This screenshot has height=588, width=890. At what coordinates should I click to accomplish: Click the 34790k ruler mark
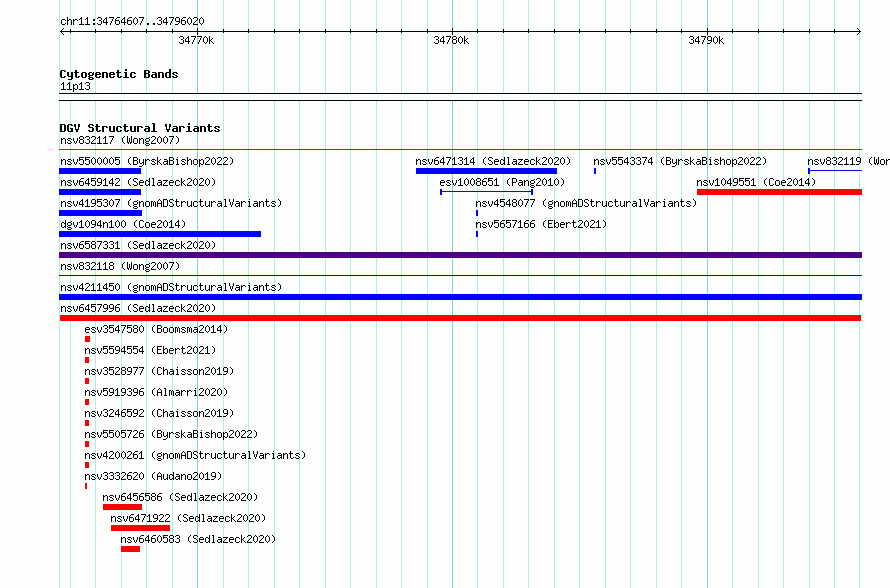point(706,40)
